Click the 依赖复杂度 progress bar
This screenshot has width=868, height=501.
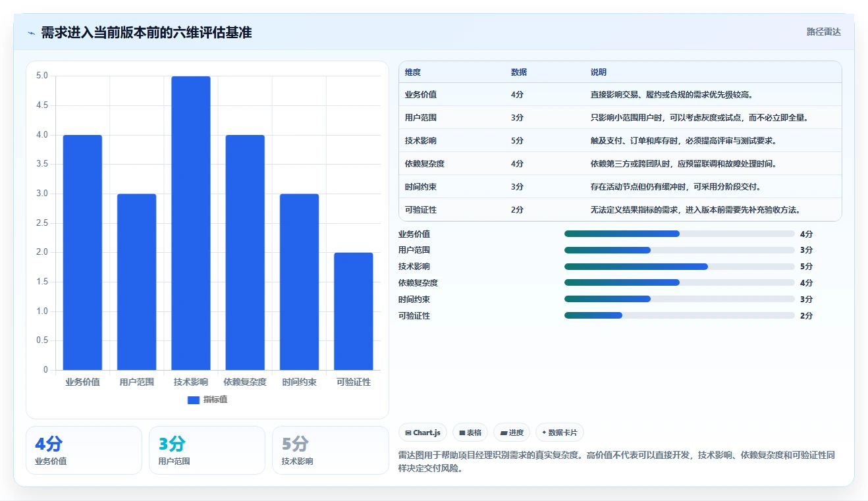679,282
